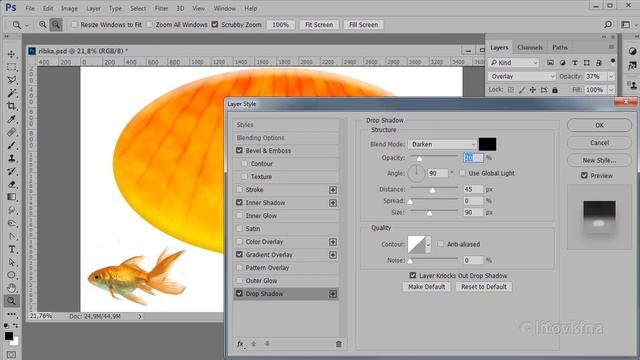Select the Eyedropper tool

point(11,119)
